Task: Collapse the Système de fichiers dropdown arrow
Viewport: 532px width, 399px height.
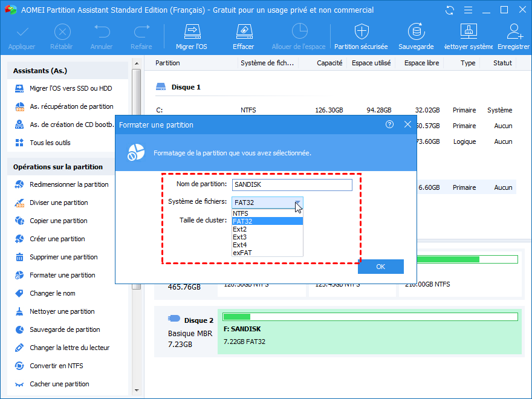Action: tap(297, 203)
